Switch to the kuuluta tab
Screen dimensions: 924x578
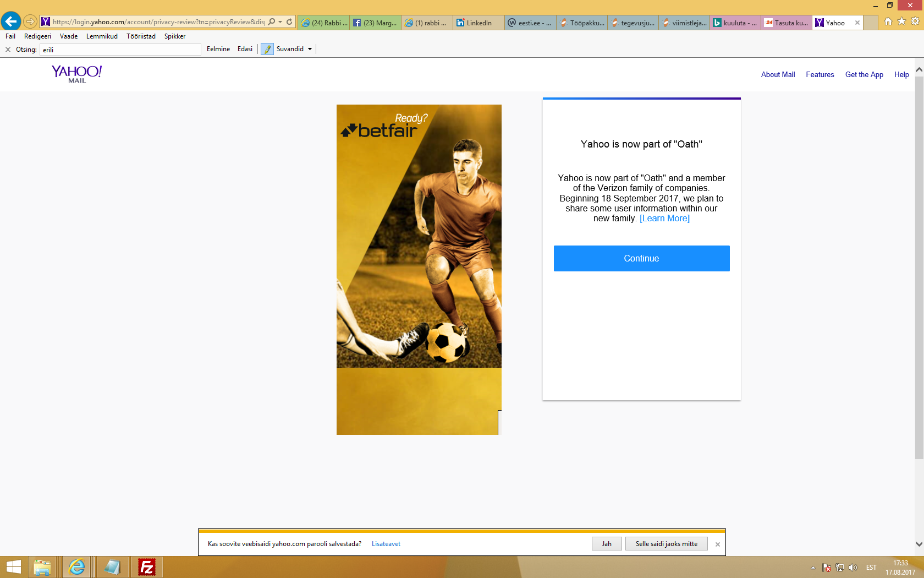735,23
